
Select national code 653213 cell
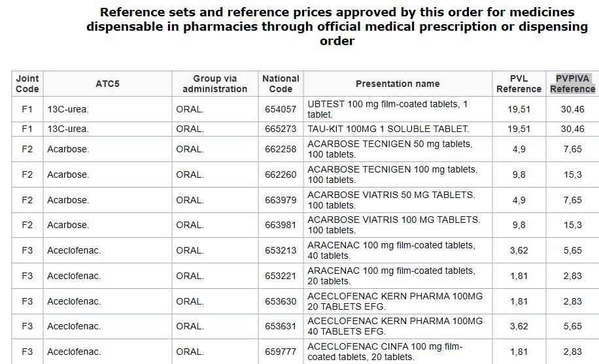point(281,250)
